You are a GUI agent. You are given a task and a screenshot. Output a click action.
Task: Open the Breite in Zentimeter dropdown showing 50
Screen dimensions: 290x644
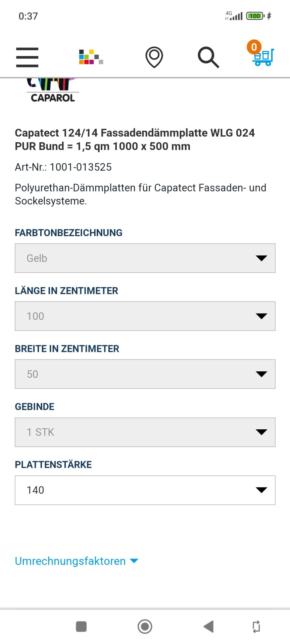pos(145,374)
